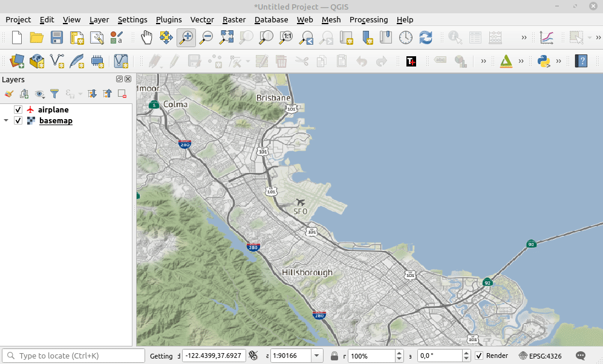This screenshot has width=603, height=364.
Task: Open the Python Console icon
Action: pos(544,61)
